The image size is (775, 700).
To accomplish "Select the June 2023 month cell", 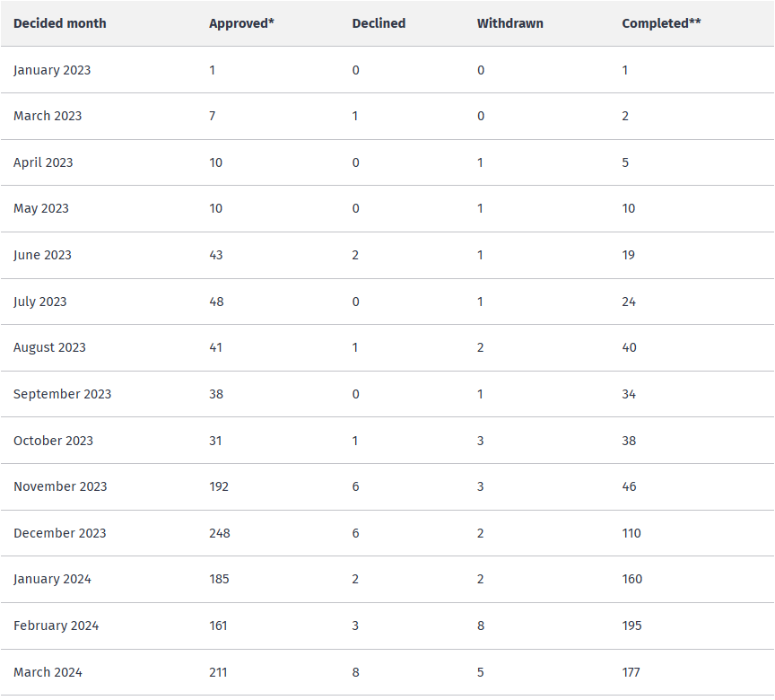I will click(x=42, y=255).
